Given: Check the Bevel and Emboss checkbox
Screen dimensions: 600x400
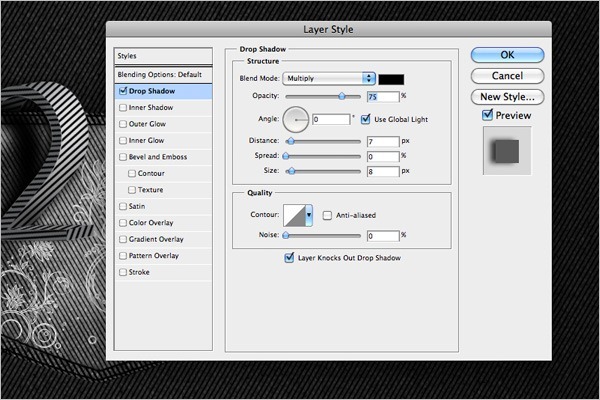Looking at the screenshot, I should coord(123,157).
